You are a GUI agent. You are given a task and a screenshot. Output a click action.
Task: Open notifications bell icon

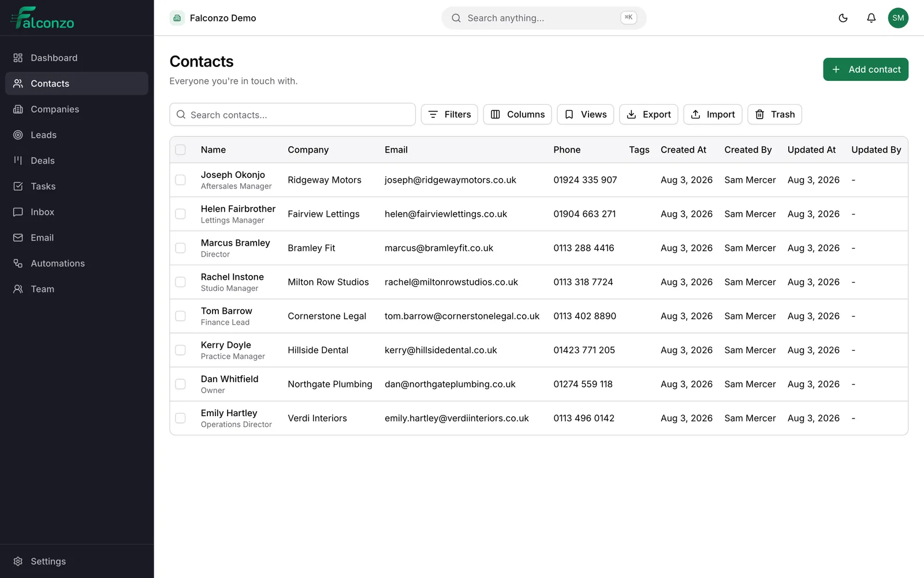tap(871, 18)
